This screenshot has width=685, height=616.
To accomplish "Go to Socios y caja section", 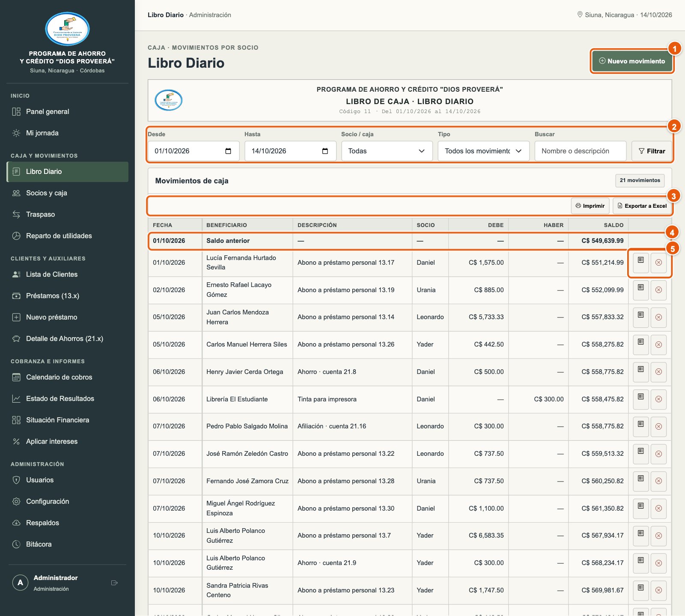I will [67, 193].
